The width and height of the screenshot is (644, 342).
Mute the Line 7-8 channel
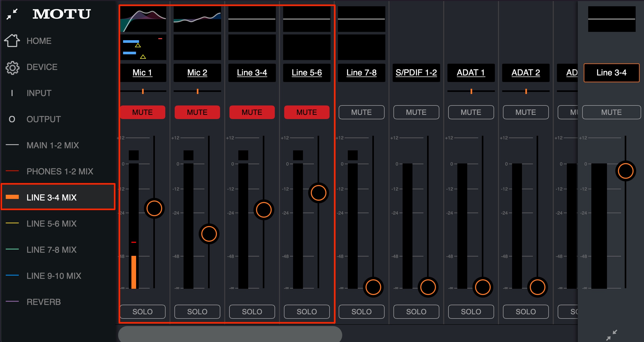coord(362,112)
